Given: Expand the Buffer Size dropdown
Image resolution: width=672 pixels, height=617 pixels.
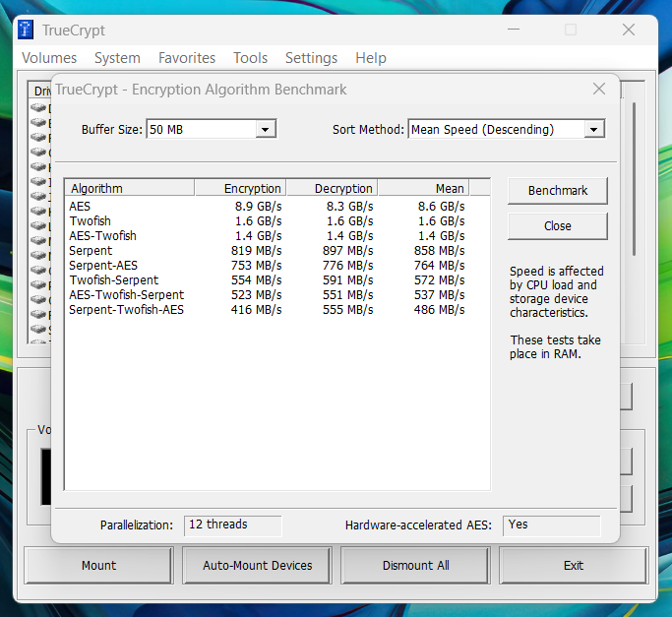Looking at the screenshot, I should 266,130.
